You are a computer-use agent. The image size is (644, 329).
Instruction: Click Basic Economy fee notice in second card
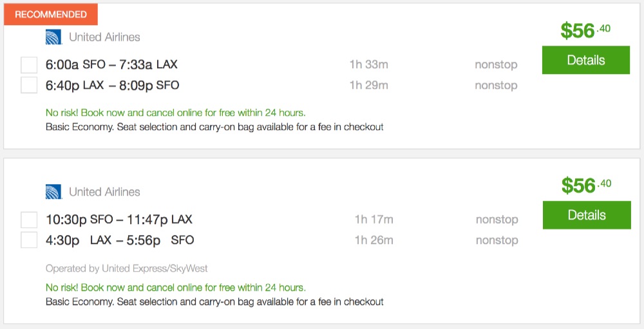[214, 301]
